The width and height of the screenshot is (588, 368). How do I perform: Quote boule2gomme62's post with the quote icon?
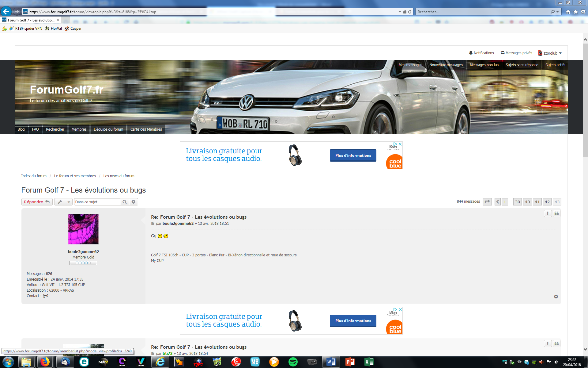point(556,213)
